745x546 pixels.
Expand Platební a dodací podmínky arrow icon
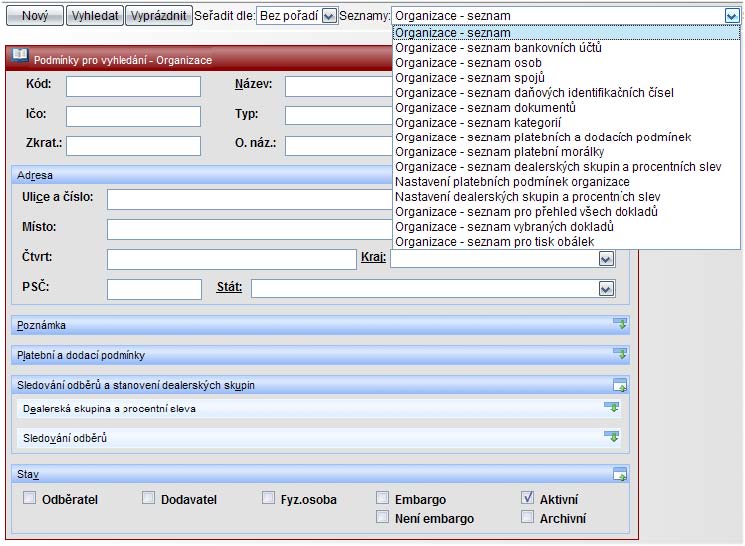coord(620,354)
